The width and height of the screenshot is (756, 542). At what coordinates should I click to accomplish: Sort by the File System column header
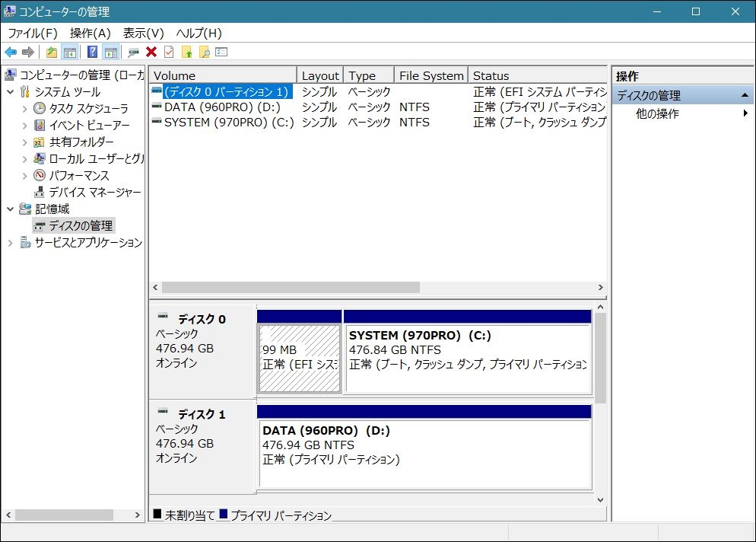coord(431,76)
